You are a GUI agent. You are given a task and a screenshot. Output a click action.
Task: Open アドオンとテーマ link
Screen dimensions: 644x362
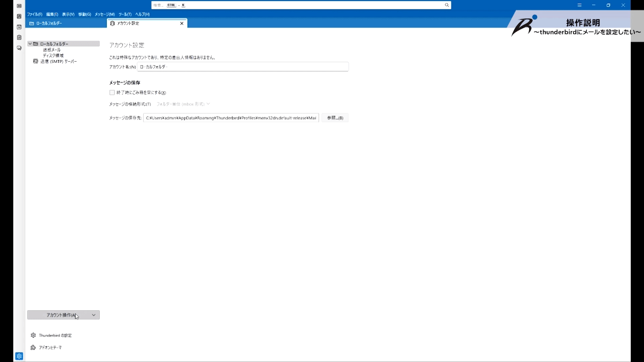pyautogui.click(x=50, y=348)
